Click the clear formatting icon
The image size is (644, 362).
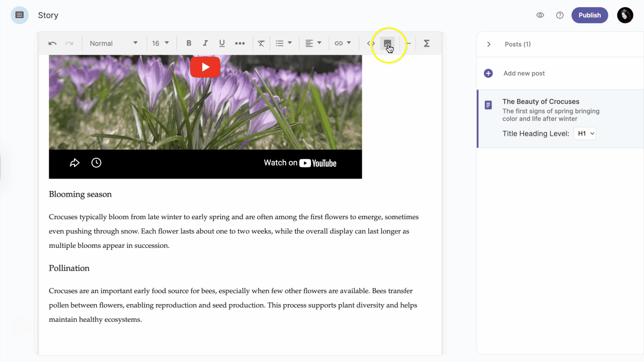coord(261,43)
